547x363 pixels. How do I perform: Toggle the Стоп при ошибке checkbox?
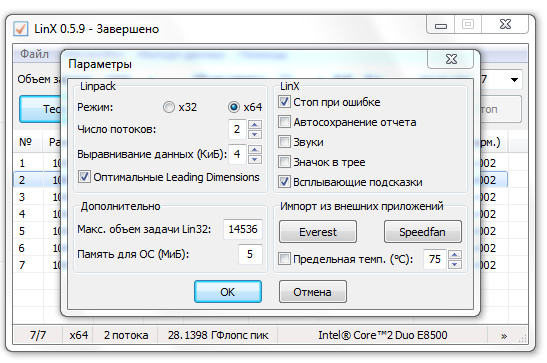pyautogui.click(x=284, y=102)
